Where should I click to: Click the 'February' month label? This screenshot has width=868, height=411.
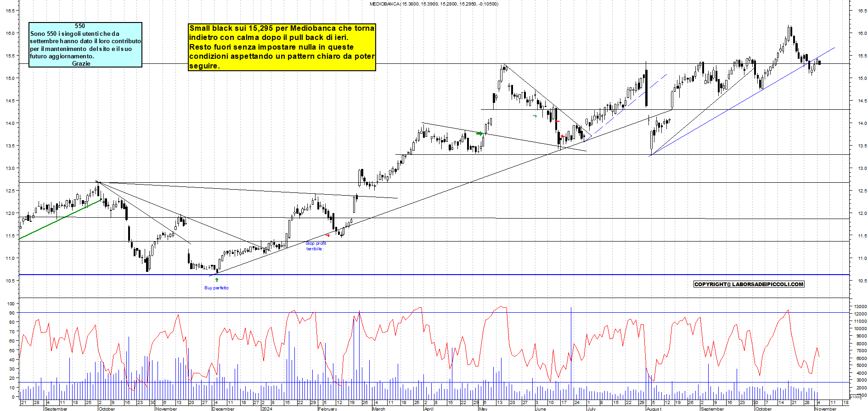pos(328,409)
